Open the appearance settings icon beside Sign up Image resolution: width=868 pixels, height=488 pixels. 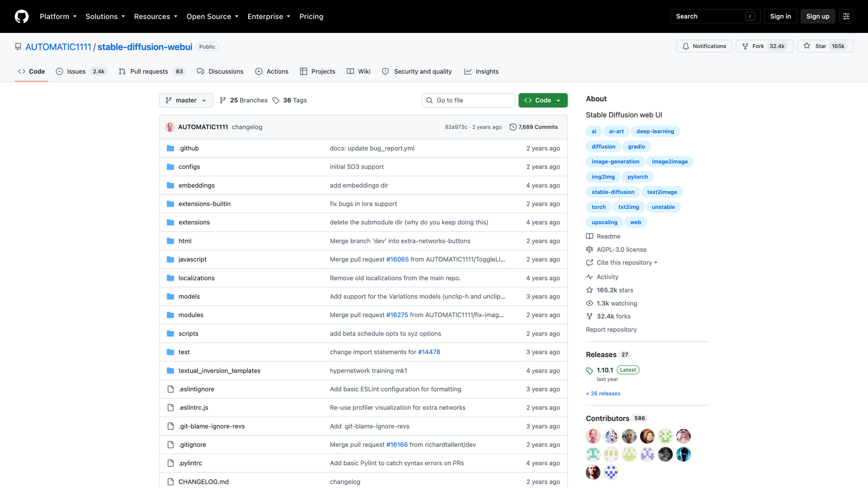pyautogui.click(x=846, y=16)
